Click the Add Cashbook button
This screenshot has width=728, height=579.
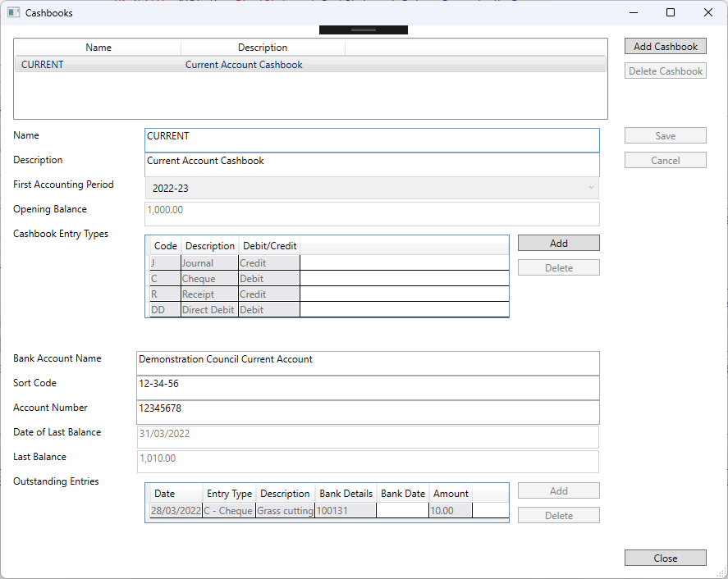(666, 47)
